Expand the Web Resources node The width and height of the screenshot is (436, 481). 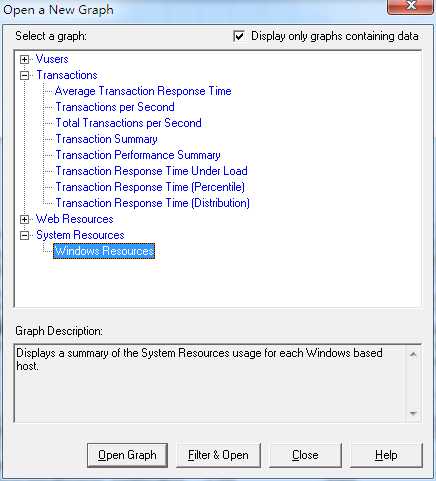(x=24, y=219)
